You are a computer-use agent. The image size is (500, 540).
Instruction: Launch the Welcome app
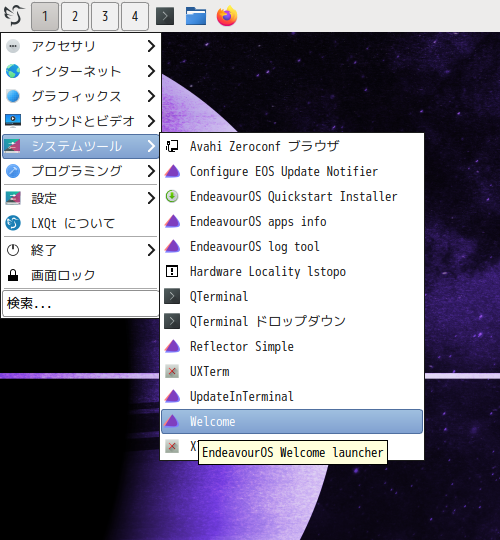click(292, 421)
